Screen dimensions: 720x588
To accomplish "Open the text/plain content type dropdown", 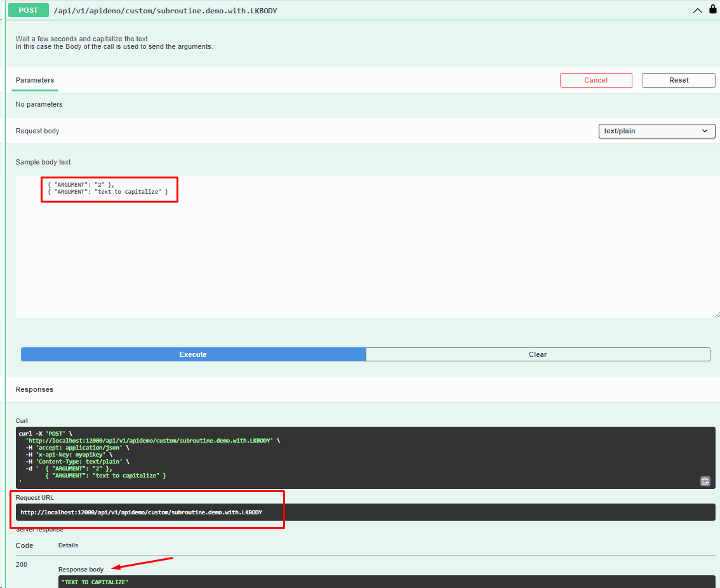I will click(x=657, y=131).
